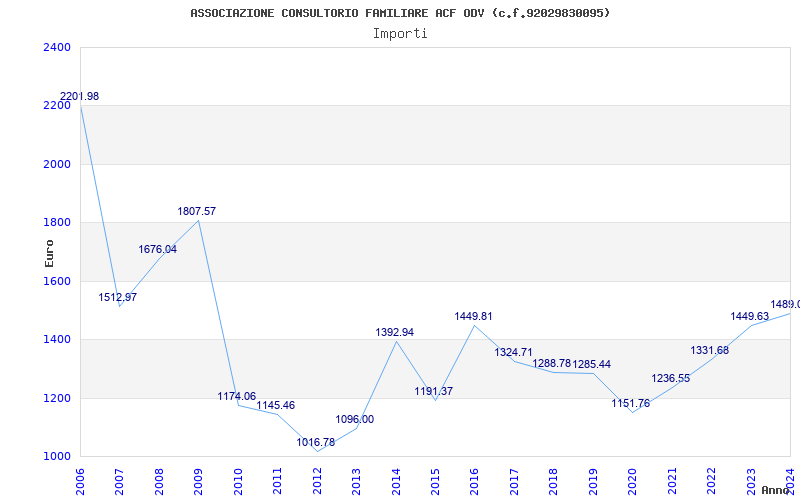Click the 2012 year label on x-axis
This screenshot has height=500, width=800.
pyautogui.click(x=317, y=482)
